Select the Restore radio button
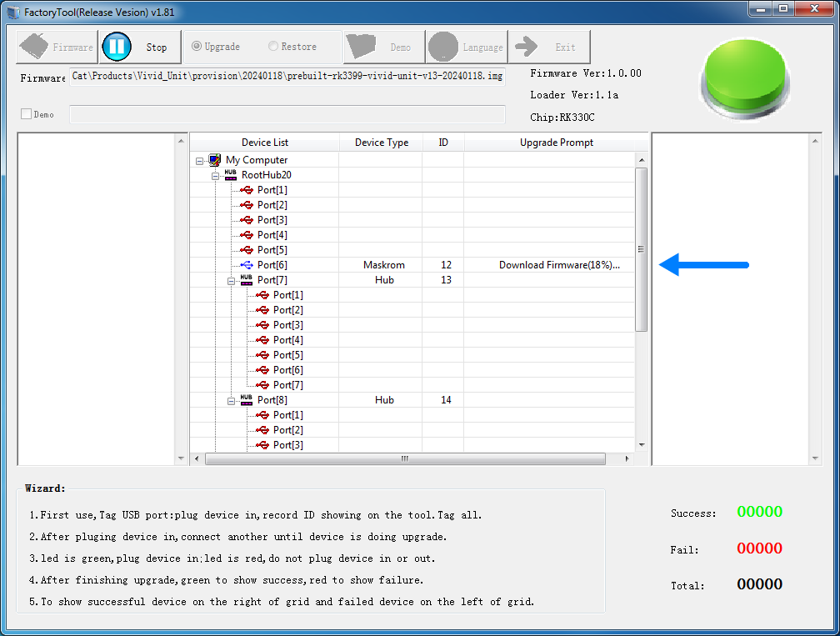 [x=273, y=47]
